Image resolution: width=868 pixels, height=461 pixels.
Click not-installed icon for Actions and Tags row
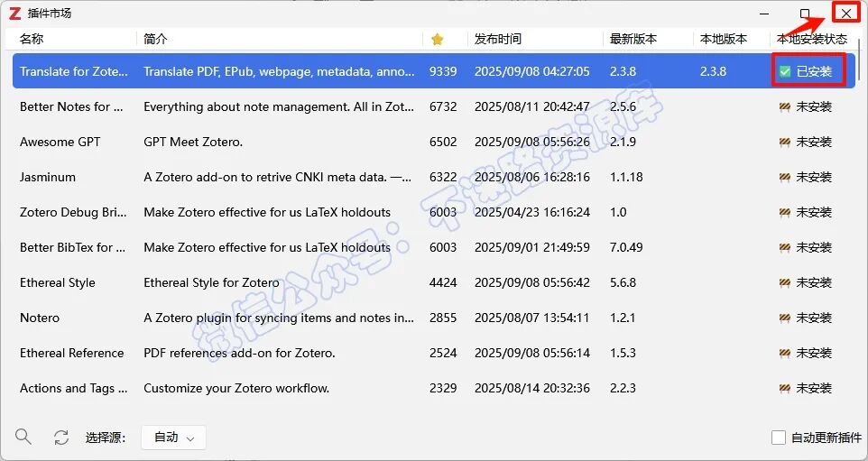pos(784,388)
